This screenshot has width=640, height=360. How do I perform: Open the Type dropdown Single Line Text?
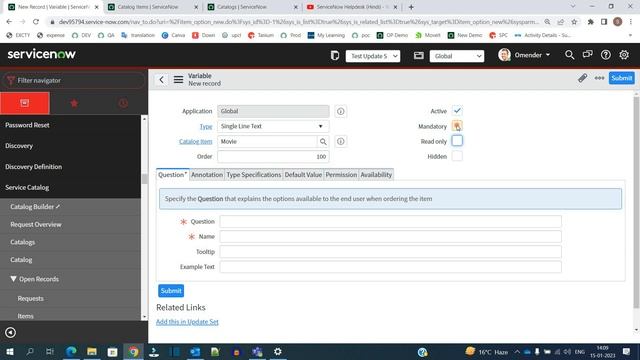pos(273,127)
